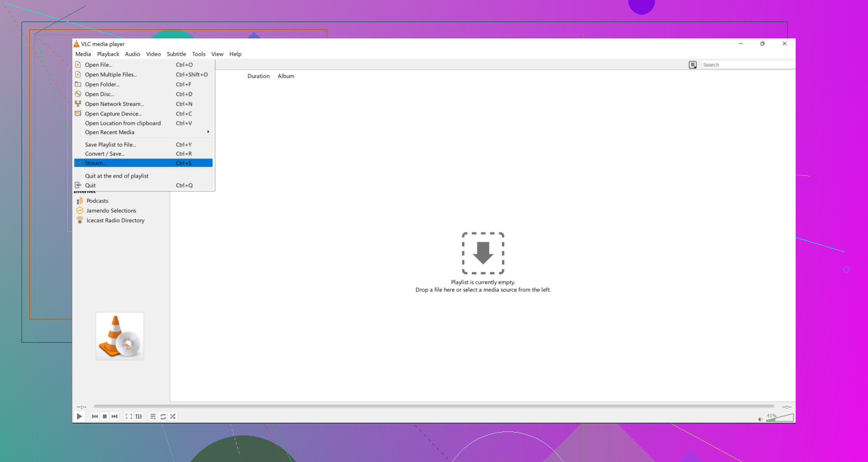Image resolution: width=868 pixels, height=462 pixels.
Task: Choose Open Disc menu entry
Action: click(x=144, y=94)
